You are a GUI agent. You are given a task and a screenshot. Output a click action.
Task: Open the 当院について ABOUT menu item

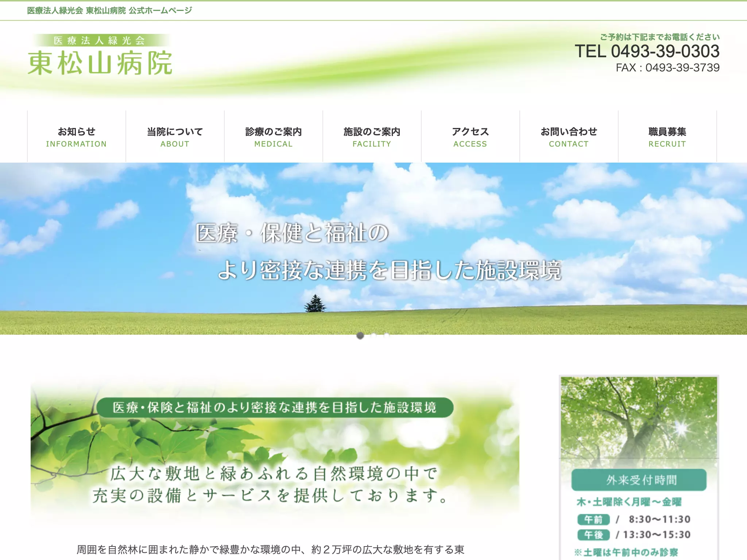pos(175,136)
